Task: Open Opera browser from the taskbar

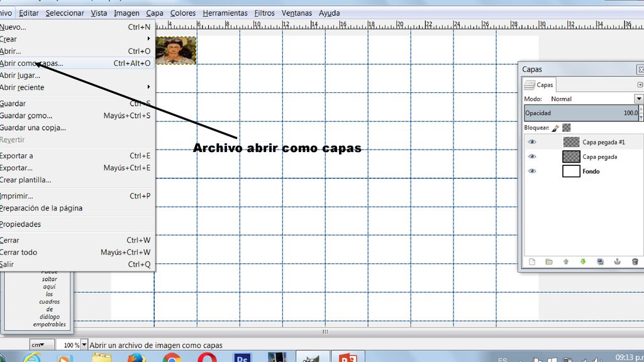Action: coord(208,357)
